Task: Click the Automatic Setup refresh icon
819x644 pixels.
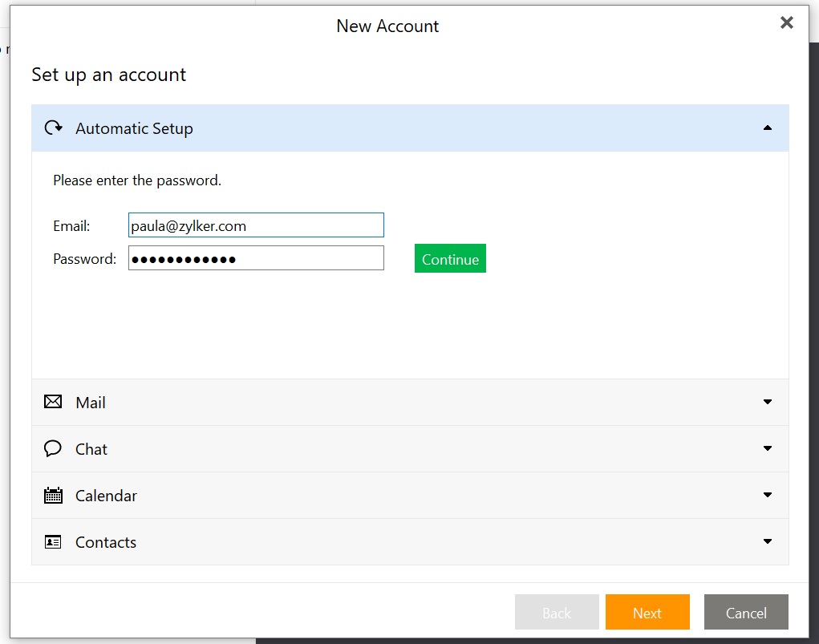Action: 53,128
